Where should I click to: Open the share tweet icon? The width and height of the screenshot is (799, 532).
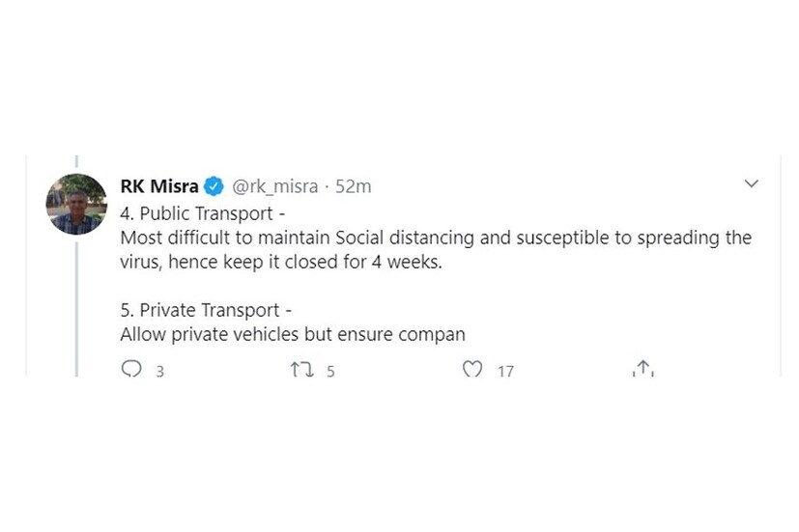point(642,369)
